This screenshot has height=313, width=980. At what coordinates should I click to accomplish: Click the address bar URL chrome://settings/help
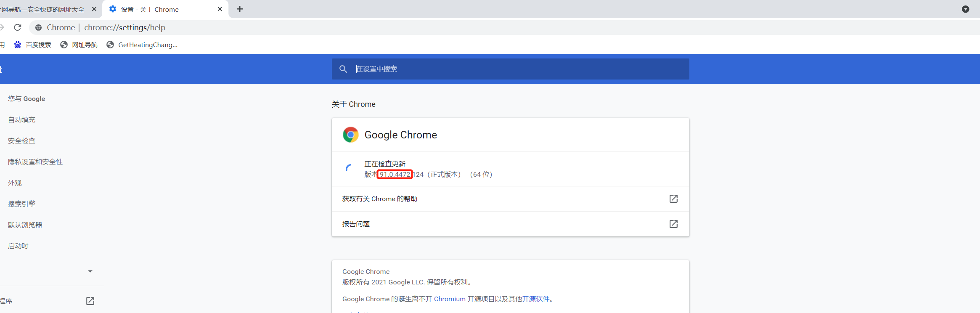pos(124,27)
